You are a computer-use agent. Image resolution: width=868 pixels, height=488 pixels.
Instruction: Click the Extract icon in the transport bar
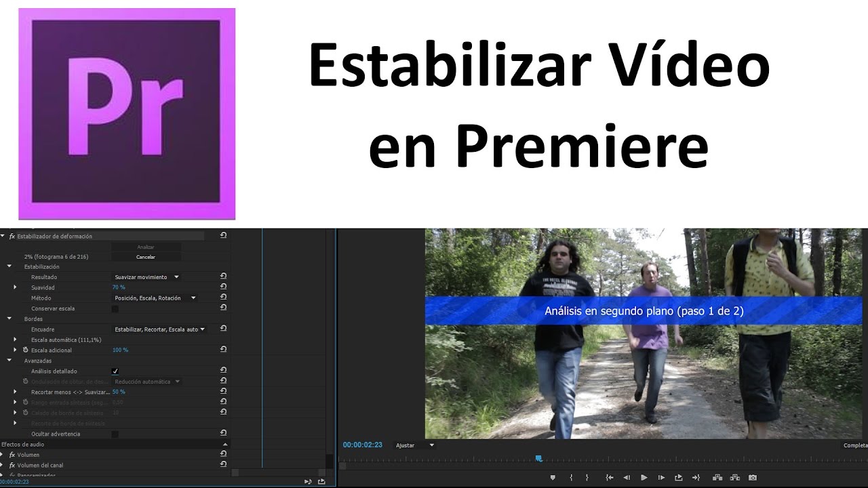pos(735,477)
